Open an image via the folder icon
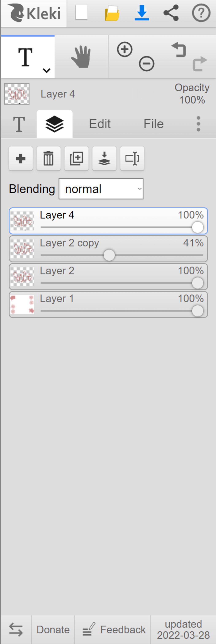Viewport: 216px width, 644px height. (112, 13)
